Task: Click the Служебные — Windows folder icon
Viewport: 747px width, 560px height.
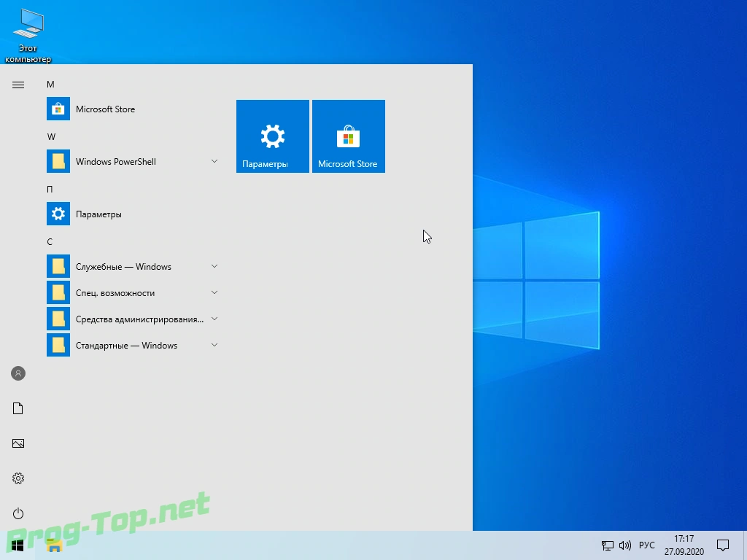Action: (58, 266)
